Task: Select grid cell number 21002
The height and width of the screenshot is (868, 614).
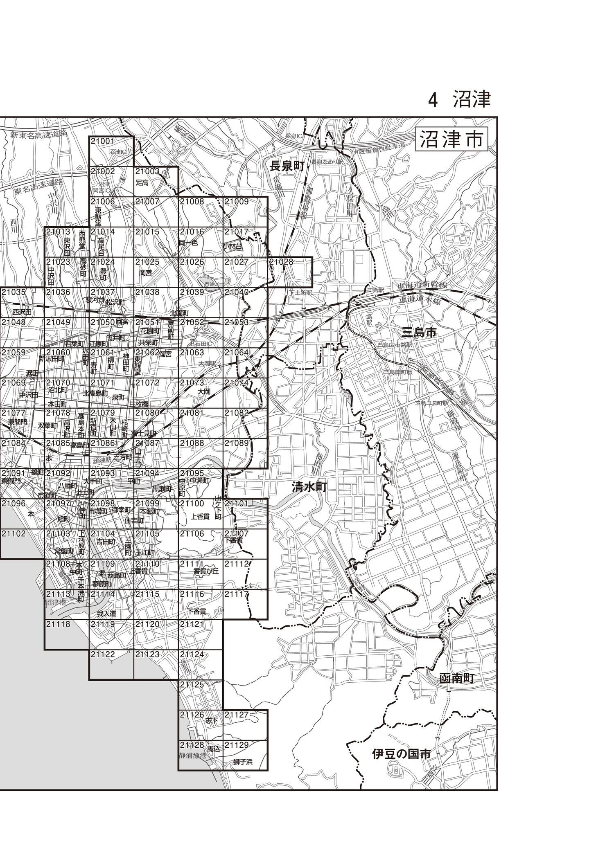Action: 103,171
